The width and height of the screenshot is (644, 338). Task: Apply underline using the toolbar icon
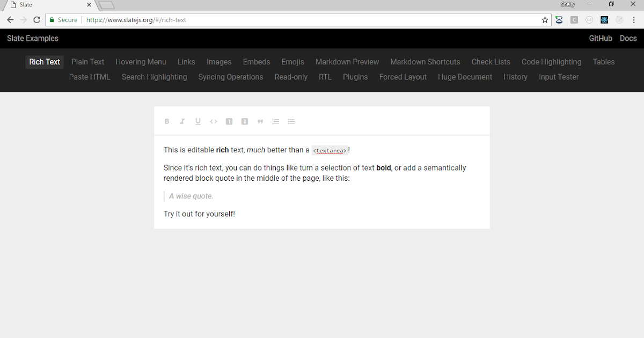point(198,121)
